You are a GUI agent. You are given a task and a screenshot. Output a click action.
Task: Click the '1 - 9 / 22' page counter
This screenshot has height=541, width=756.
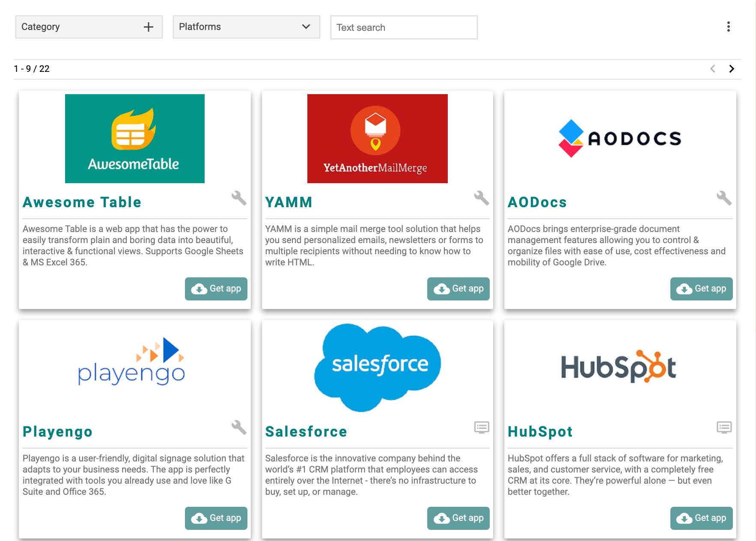pyautogui.click(x=32, y=69)
